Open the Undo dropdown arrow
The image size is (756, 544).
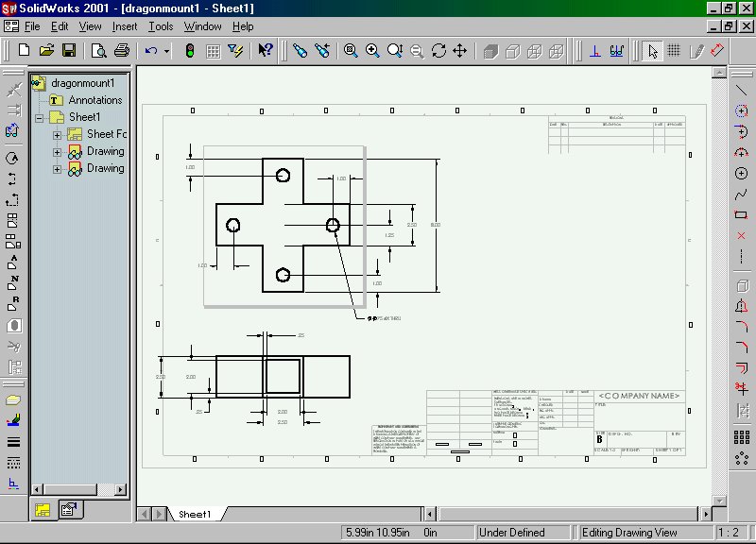tap(166, 50)
